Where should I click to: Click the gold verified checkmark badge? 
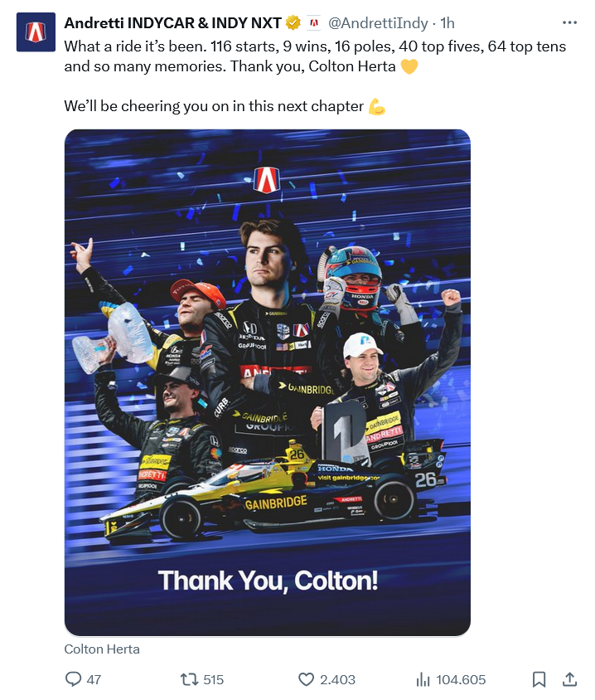pos(293,23)
